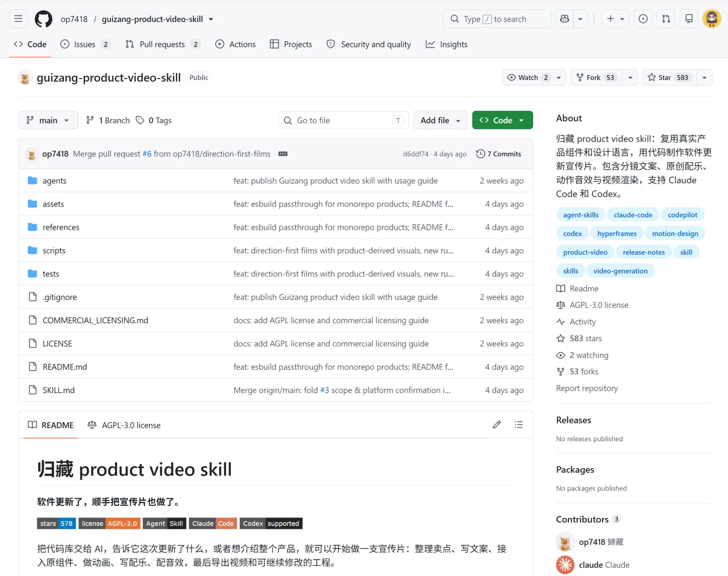
Task: Open the Insights tab
Action: point(447,44)
